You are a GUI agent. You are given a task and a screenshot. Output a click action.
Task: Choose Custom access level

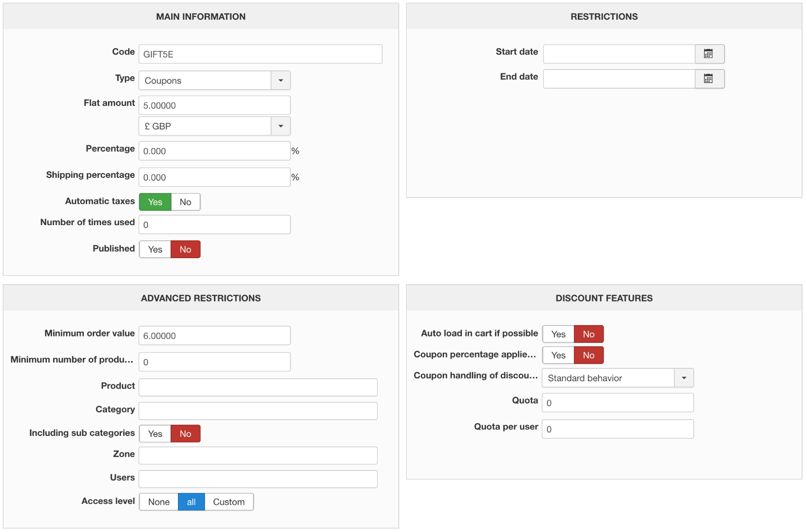pos(229,502)
